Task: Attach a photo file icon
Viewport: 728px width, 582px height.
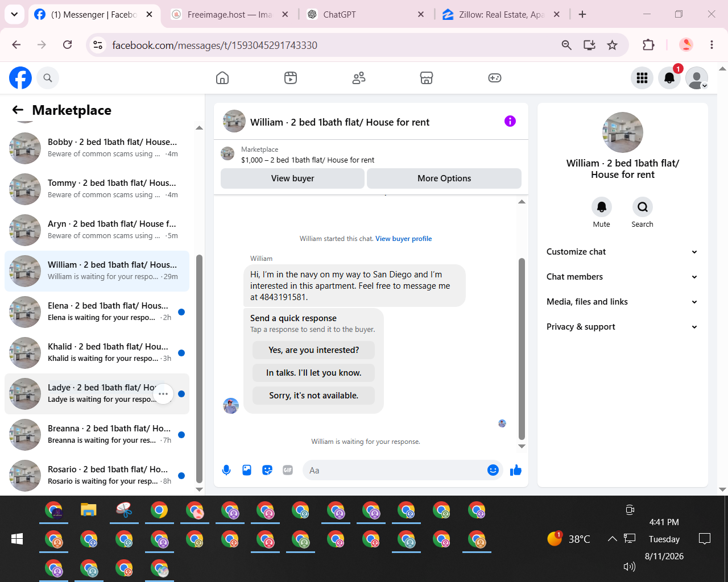Action: 247,470
